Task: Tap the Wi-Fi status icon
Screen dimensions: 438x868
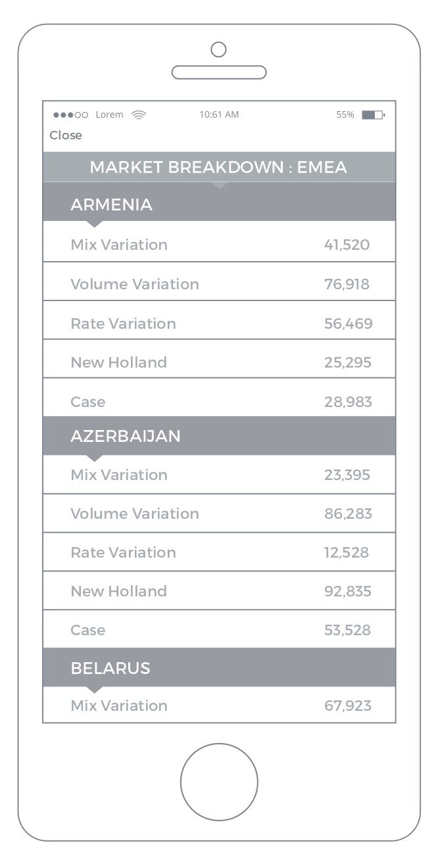Action: [x=138, y=114]
